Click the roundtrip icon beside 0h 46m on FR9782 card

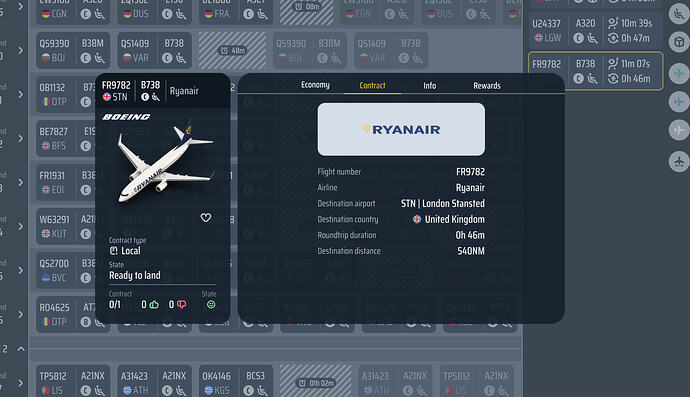coord(613,79)
